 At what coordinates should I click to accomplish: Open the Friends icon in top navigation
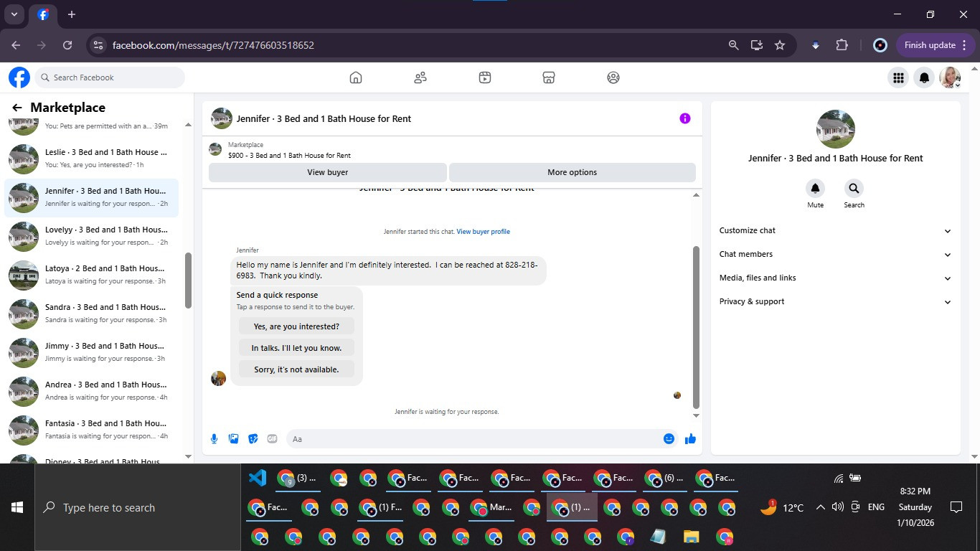(x=420, y=77)
